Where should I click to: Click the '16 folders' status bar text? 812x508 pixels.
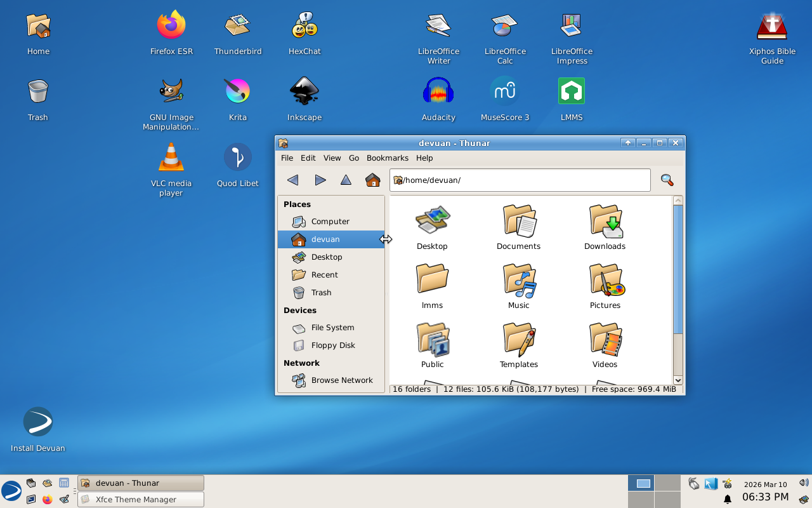(412, 389)
